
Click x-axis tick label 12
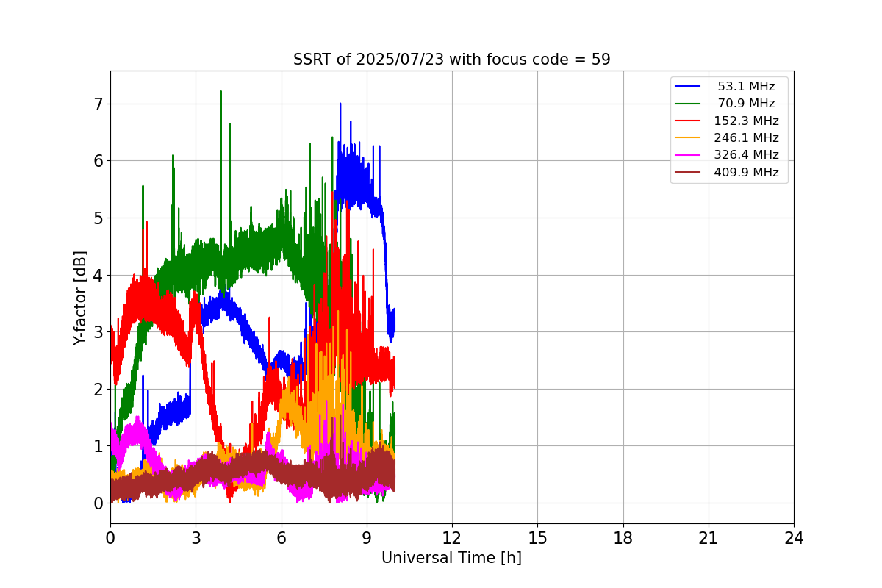pyautogui.click(x=452, y=538)
